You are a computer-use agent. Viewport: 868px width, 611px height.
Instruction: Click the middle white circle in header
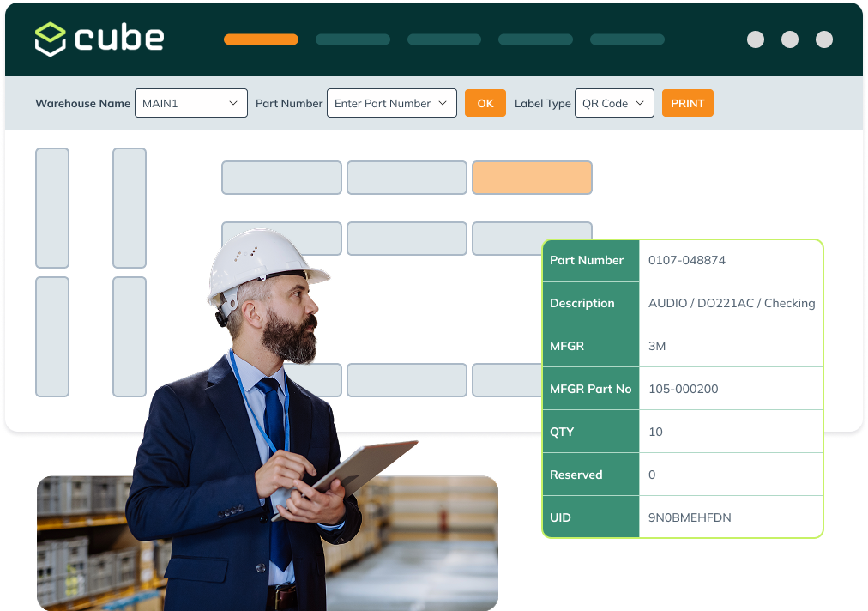point(790,39)
